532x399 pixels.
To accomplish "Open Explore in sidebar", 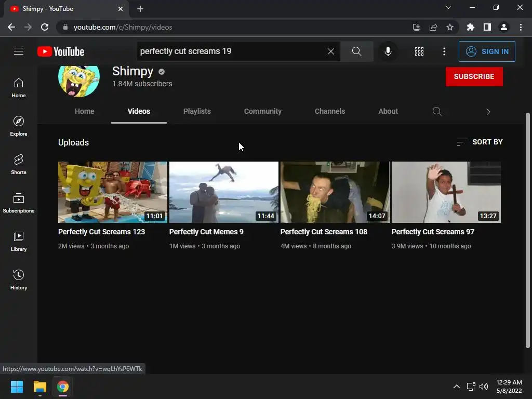I will click(x=19, y=126).
